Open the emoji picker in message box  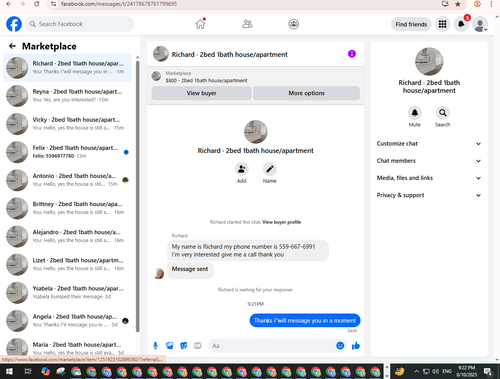(x=340, y=346)
